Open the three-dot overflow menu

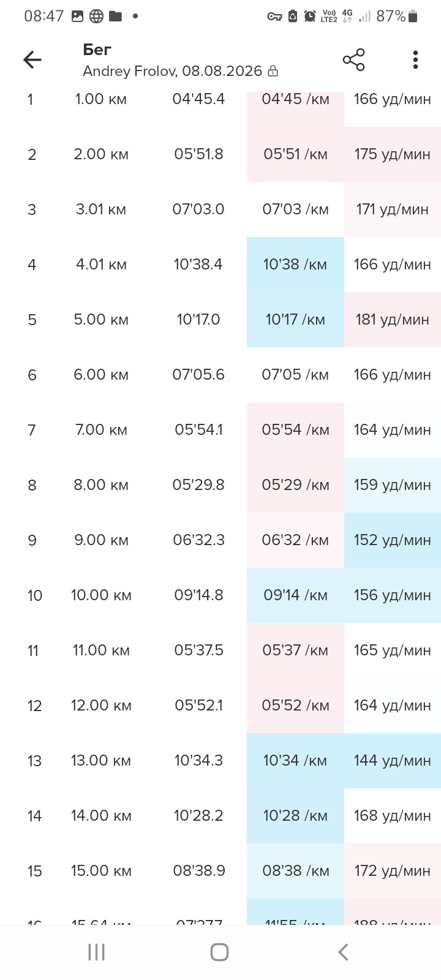(415, 59)
